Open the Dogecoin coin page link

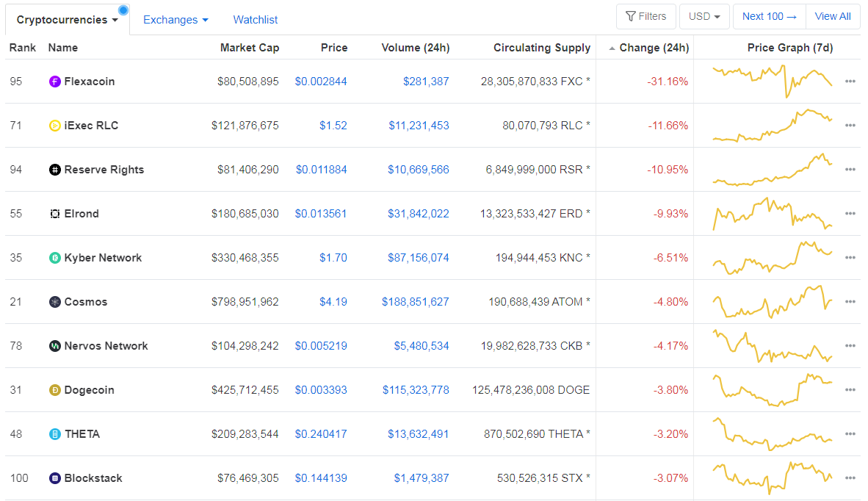(x=89, y=390)
